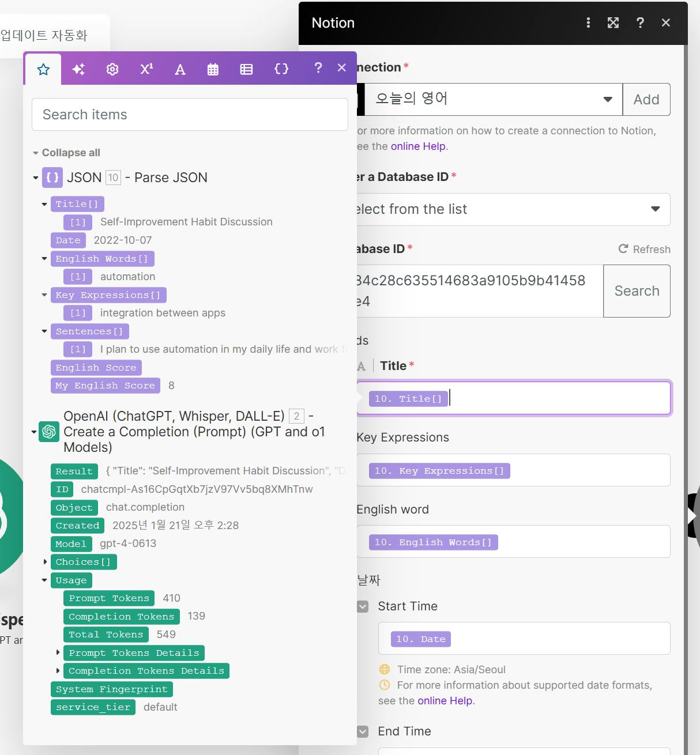Click the English word mapping field

[513, 542]
